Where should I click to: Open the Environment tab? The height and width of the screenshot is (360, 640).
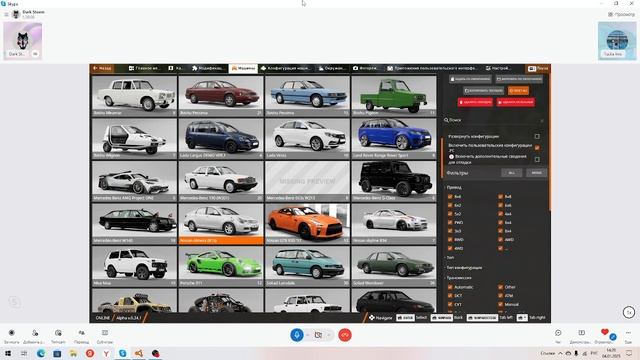(332, 68)
